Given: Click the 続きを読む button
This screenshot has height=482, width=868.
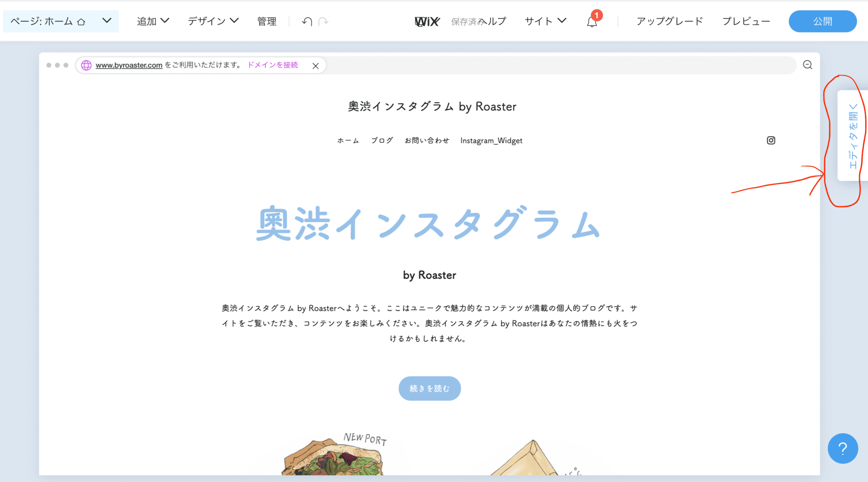Looking at the screenshot, I should pyautogui.click(x=429, y=388).
